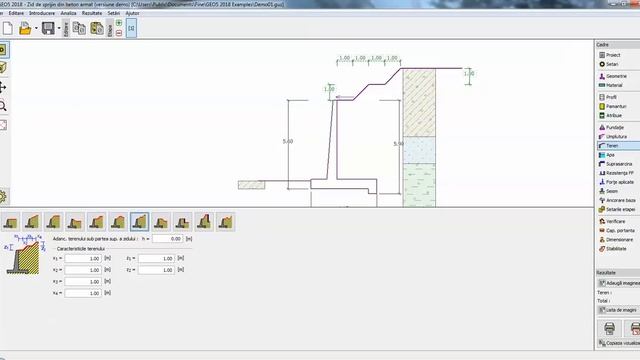Create a new file with blank page icon
The width and height of the screenshot is (640, 360).
(8, 29)
